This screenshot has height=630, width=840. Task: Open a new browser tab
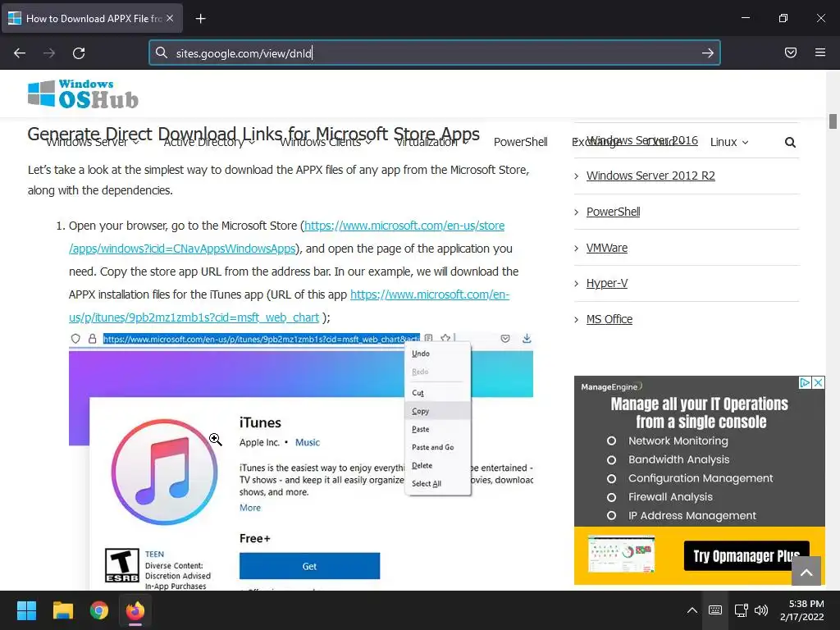click(200, 19)
